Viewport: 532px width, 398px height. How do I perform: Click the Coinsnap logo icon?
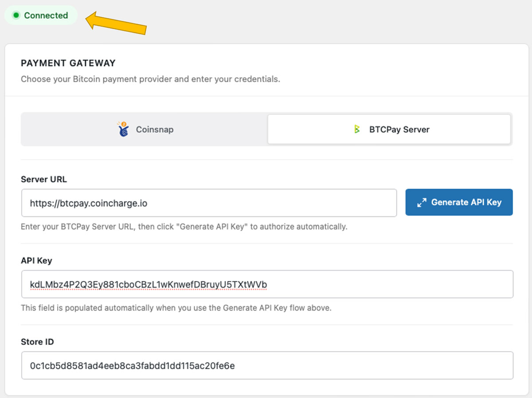pyautogui.click(x=123, y=129)
